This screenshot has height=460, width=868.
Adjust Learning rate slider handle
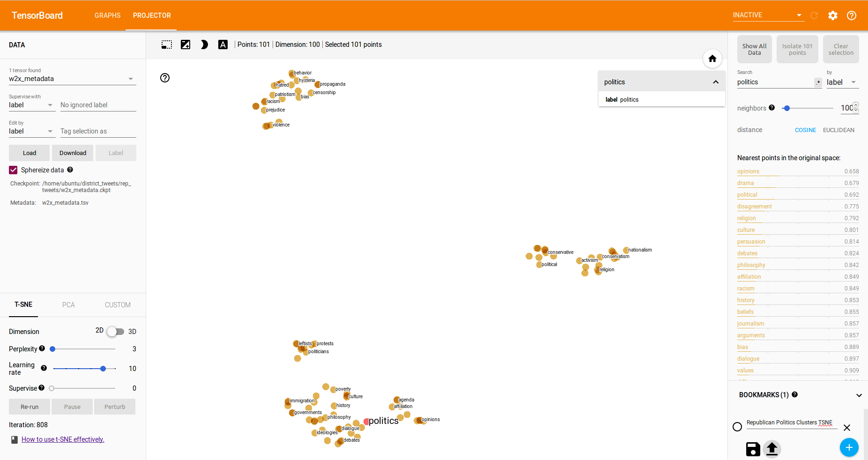pyautogui.click(x=103, y=369)
